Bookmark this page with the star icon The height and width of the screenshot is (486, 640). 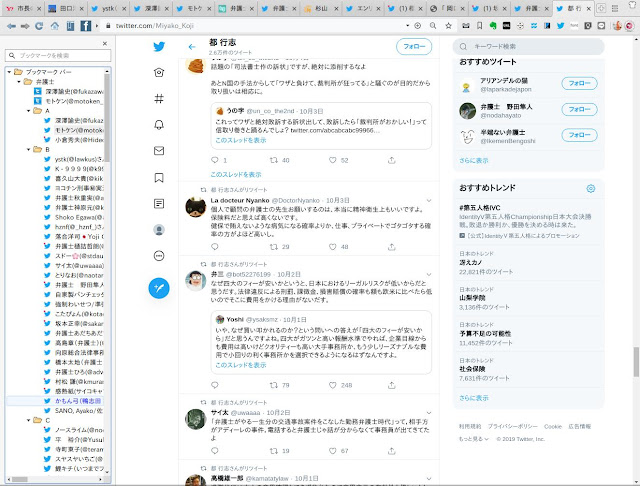pos(449,26)
